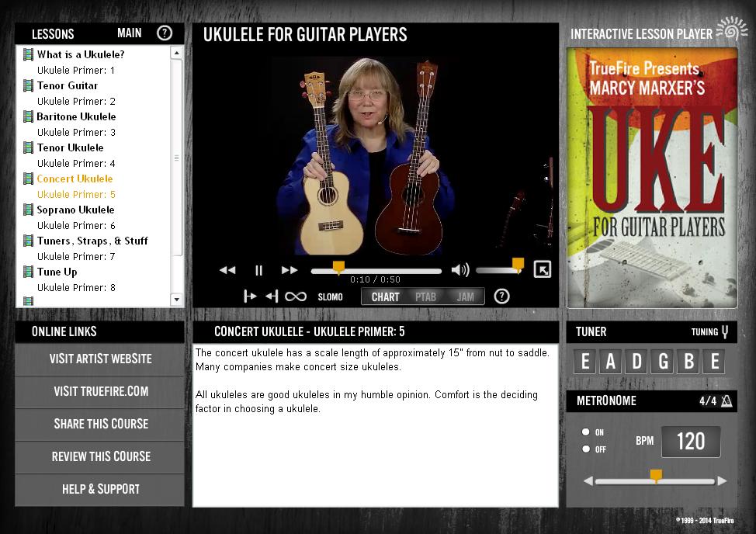Pause the video playback
The height and width of the screenshot is (534, 756).
click(259, 270)
